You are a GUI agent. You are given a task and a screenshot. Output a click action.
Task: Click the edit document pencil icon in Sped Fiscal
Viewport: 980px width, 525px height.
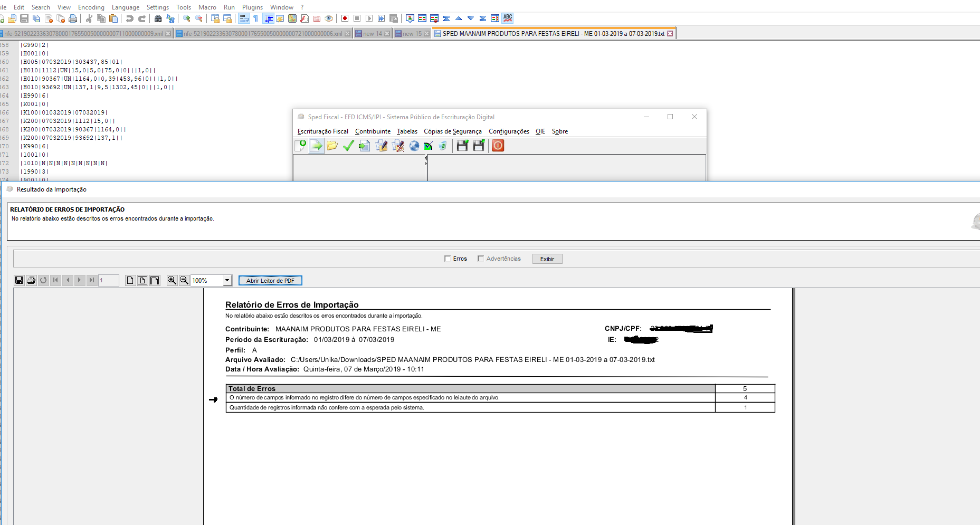point(381,146)
